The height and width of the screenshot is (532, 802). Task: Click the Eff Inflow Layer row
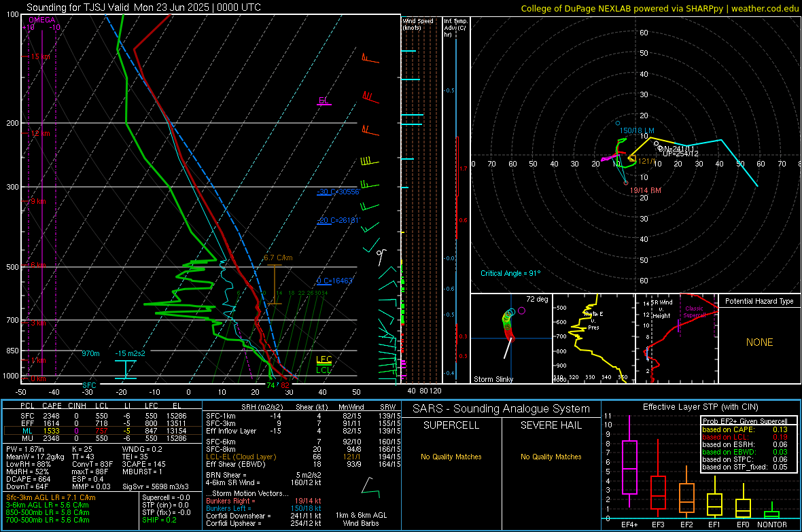point(303,431)
